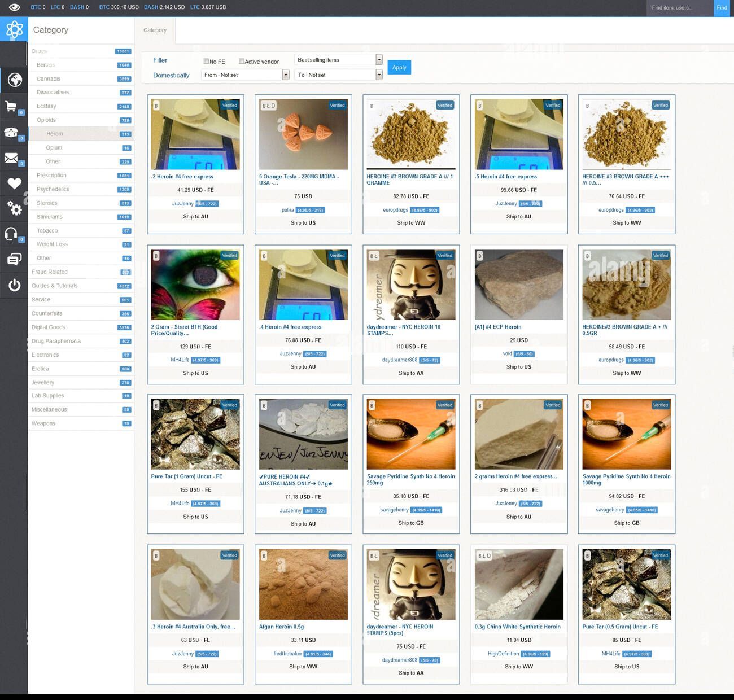The width and height of the screenshot is (734, 700).
Task: Open the gears settings icon
Action: [x=14, y=208]
